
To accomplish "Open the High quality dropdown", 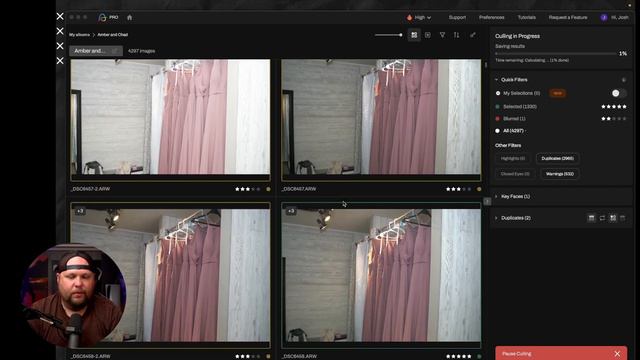I will point(422,18).
